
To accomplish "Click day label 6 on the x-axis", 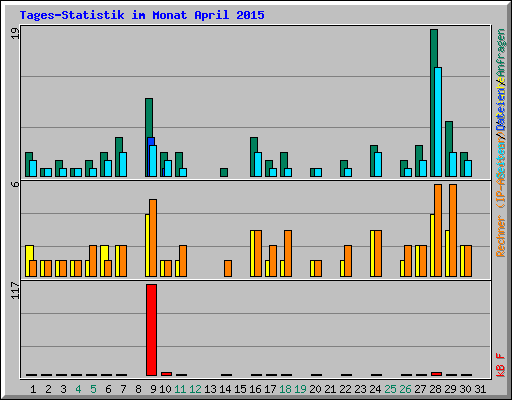I will point(108,389).
